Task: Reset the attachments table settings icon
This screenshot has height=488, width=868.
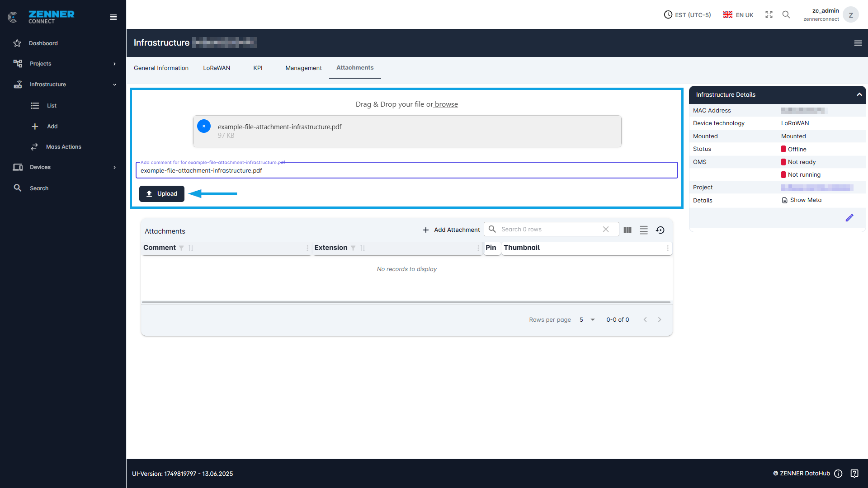Action: 660,230
